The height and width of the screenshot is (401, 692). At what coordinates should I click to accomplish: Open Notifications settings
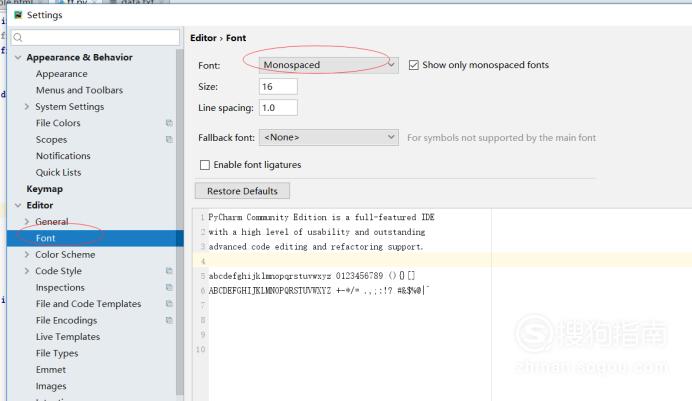point(63,156)
